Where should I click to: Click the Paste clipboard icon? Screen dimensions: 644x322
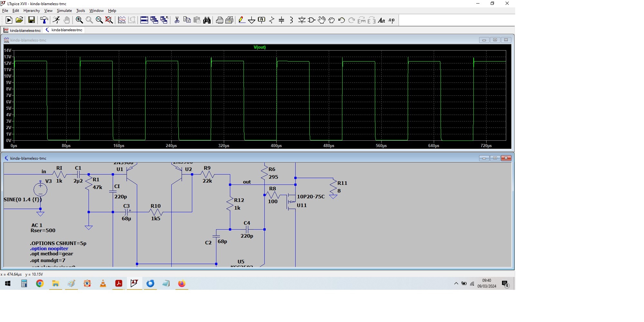click(197, 20)
